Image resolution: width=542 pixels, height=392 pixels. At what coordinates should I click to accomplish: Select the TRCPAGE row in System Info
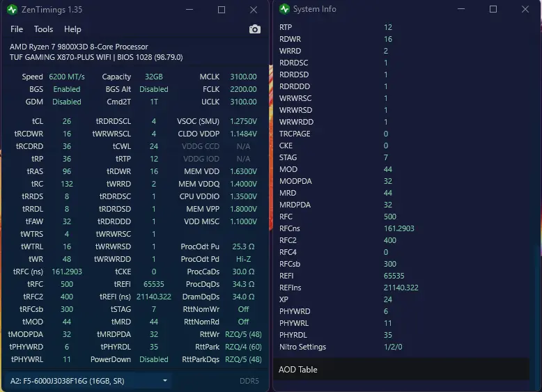point(401,134)
